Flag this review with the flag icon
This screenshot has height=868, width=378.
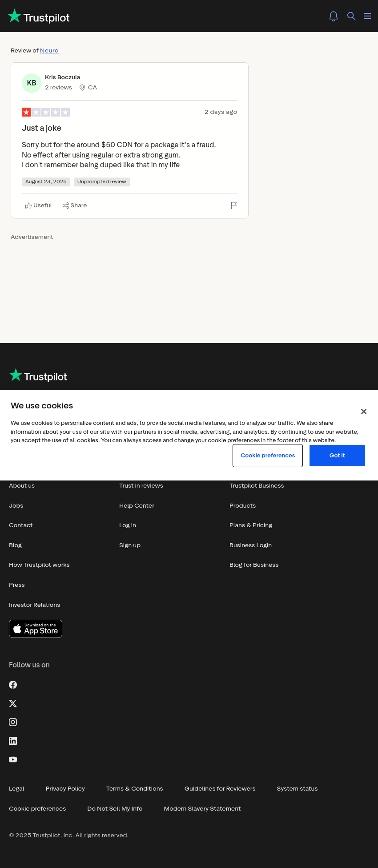(234, 205)
